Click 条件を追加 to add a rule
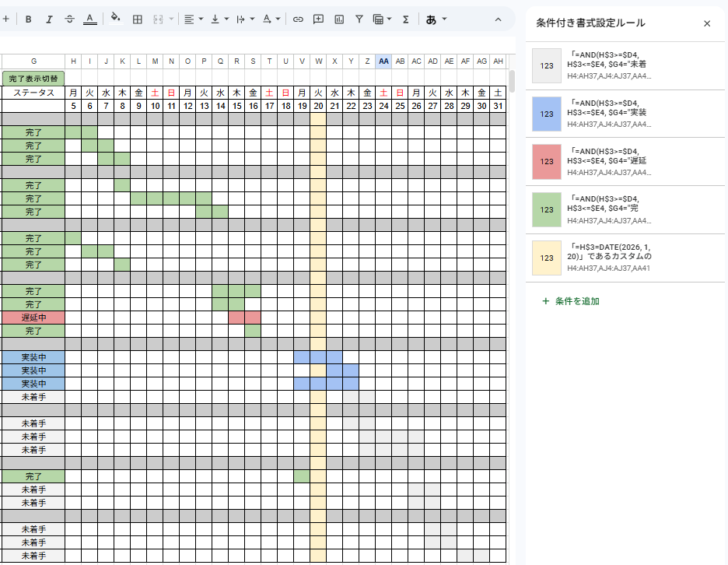This screenshot has height=565, width=728. point(571,301)
